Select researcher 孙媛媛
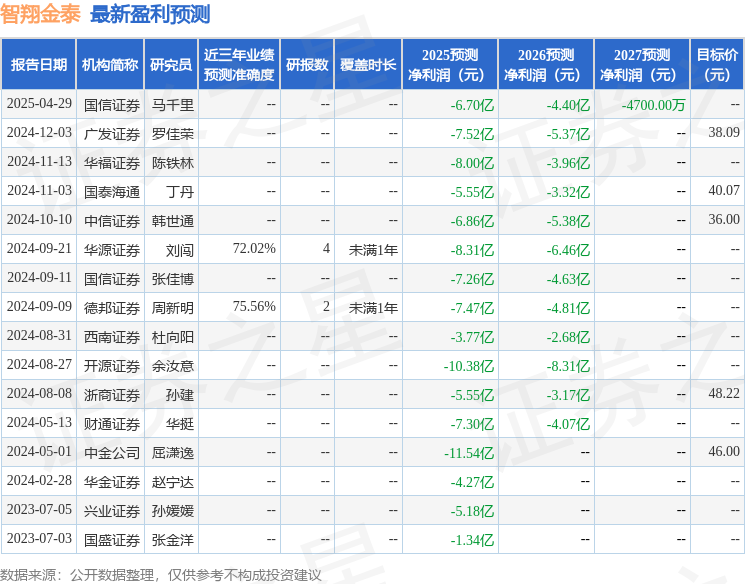Image resolution: width=745 pixels, height=584 pixels. pyautogui.click(x=172, y=510)
